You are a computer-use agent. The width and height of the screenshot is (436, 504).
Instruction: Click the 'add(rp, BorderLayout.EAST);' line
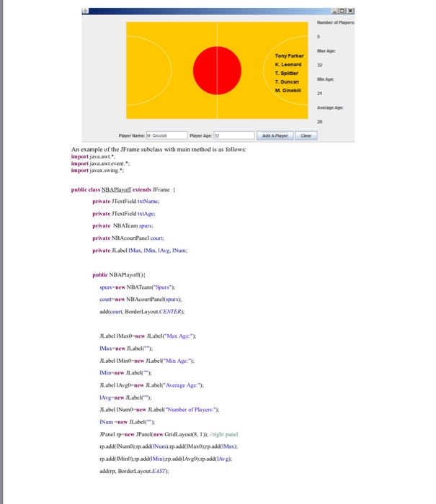click(134, 471)
